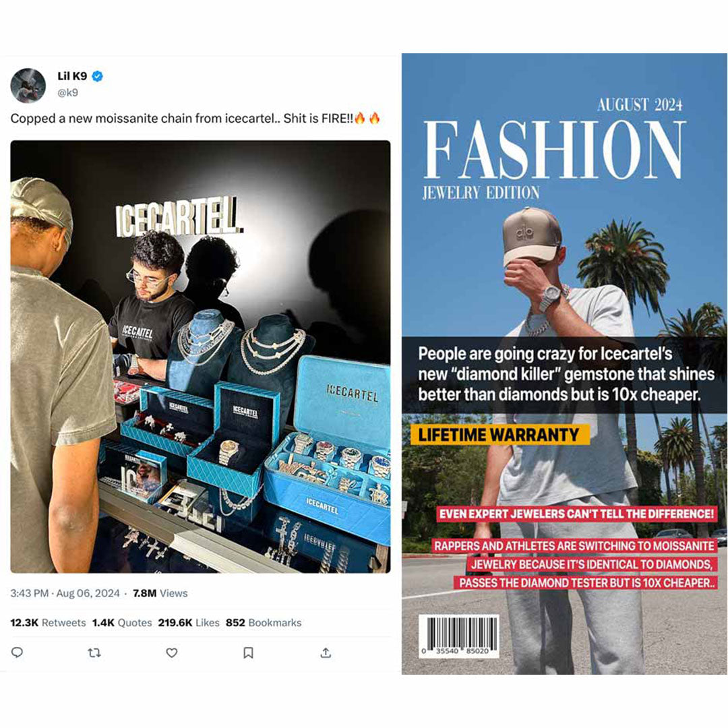Click the magazine barcode
The height and width of the screenshot is (728, 728).
tap(459, 636)
